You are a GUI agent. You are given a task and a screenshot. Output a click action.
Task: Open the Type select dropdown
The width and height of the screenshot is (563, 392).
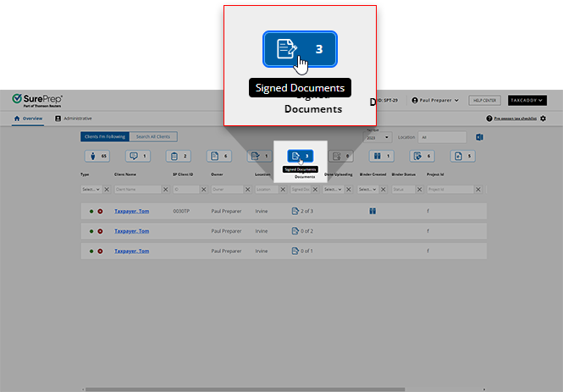click(x=91, y=190)
